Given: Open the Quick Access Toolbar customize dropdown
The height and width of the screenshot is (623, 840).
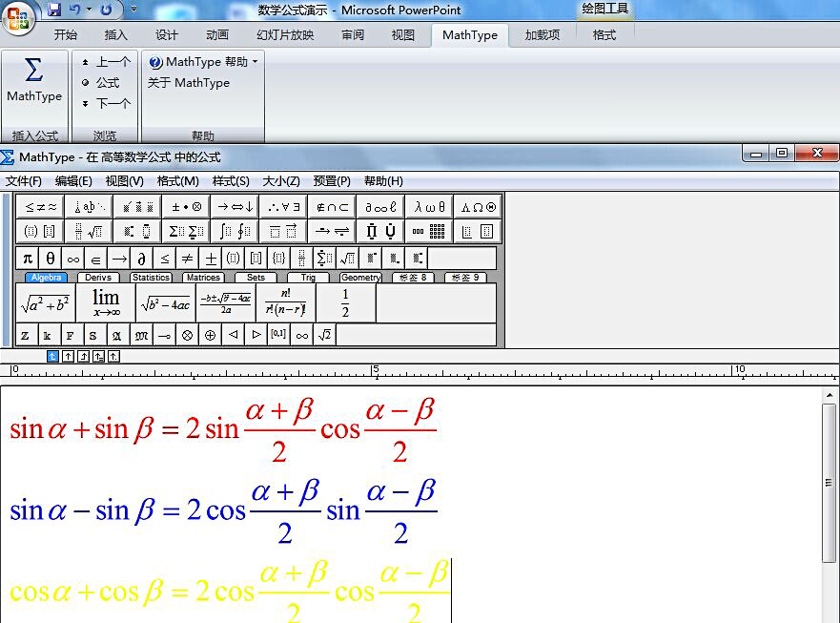Looking at the screenshot, I should (x=133, y=9).
